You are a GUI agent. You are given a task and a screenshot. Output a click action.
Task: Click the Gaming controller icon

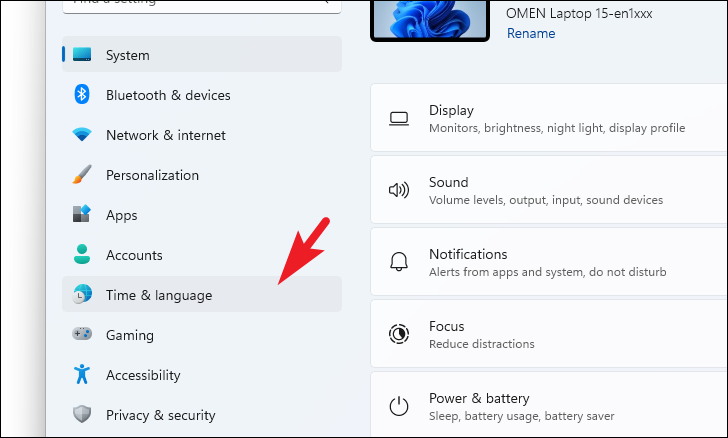coord(82,334)
